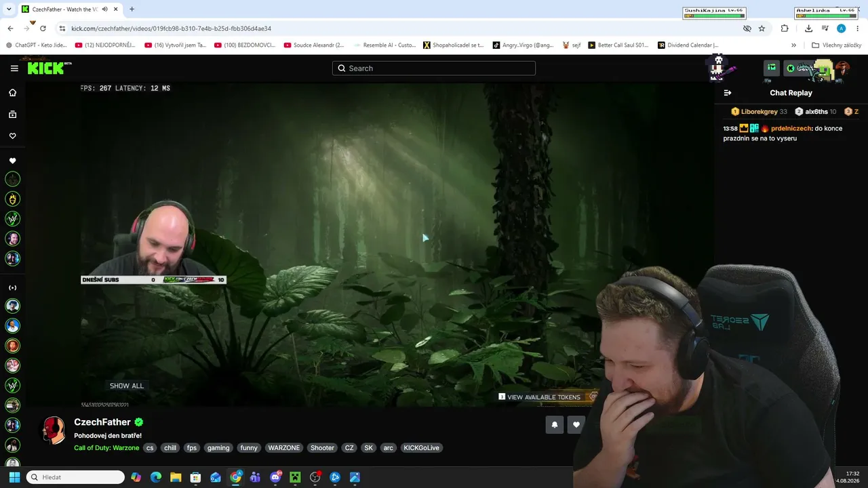Go back in browser history
This screenshot has height=488, width=868.
[10, 28]
